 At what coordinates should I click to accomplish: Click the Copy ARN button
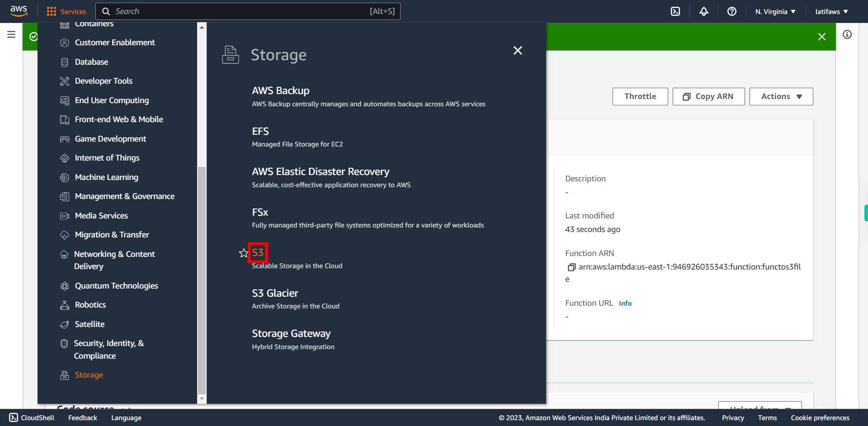708,96
